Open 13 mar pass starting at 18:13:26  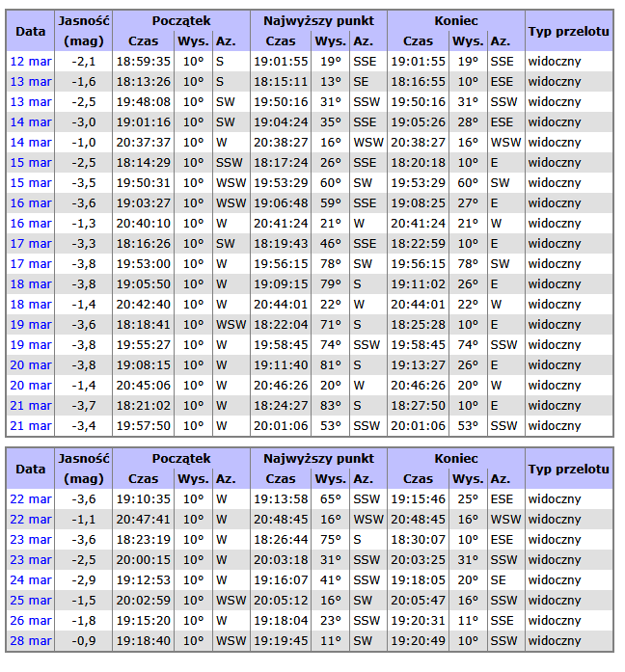31,81
